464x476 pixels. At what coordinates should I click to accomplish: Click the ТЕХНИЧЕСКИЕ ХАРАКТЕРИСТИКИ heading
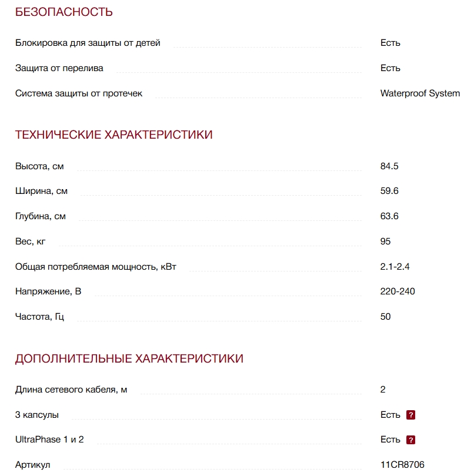tap(114, 135)
